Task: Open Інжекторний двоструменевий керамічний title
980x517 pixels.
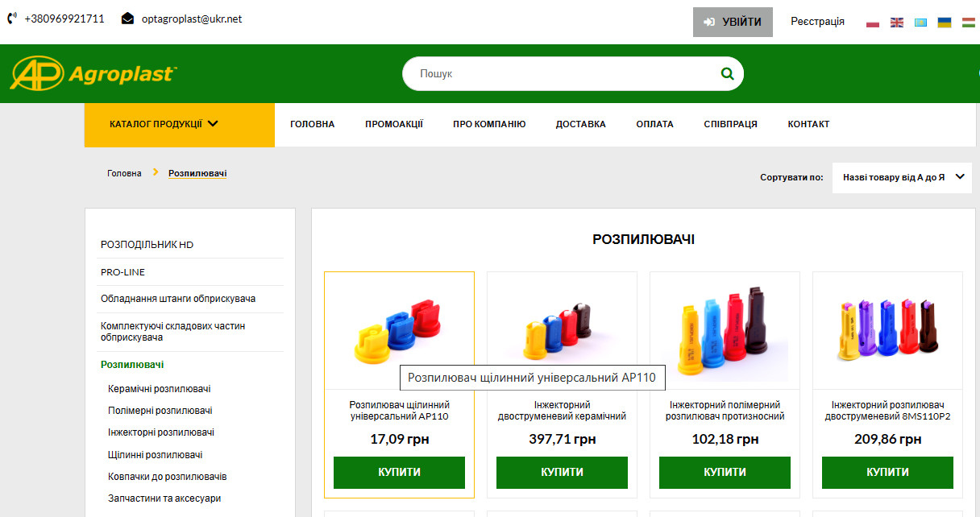Action: click(x=562, y=411)
